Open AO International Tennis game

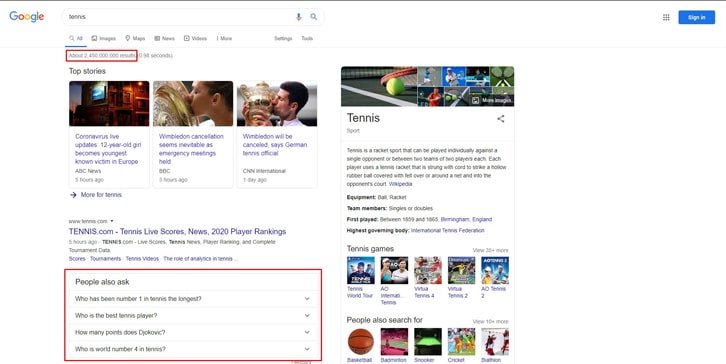tap(394, 281)
